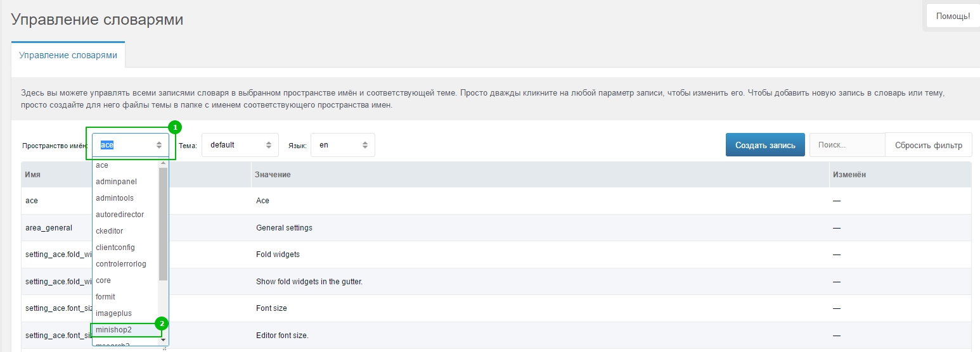Pick admintools from the dropdown list
The image size is (980, 352).
coord(115,198)
